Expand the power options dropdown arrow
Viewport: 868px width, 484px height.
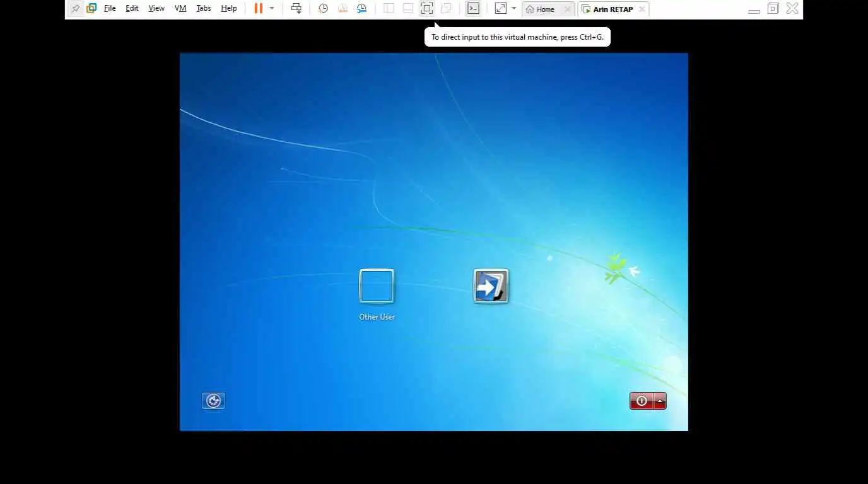click(272, 9)
